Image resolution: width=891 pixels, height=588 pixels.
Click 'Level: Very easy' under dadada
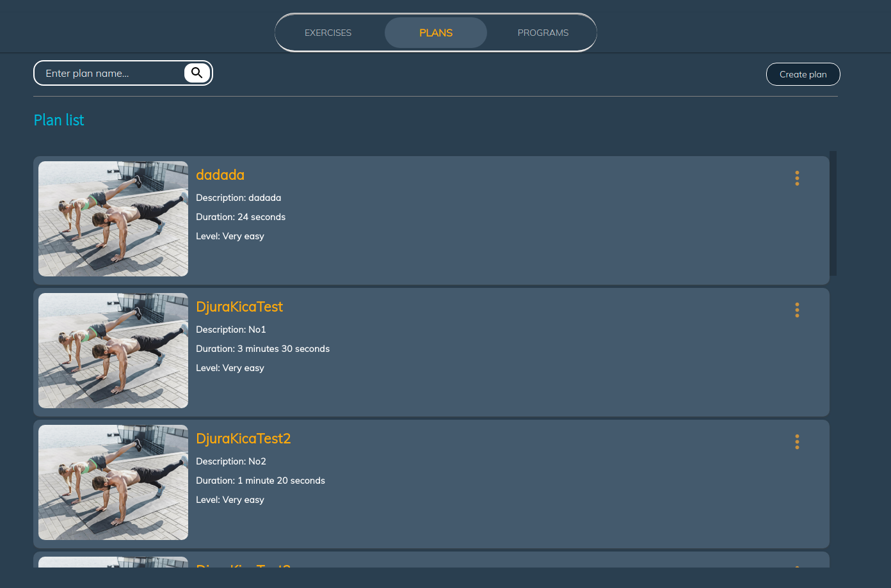(230, 236)
